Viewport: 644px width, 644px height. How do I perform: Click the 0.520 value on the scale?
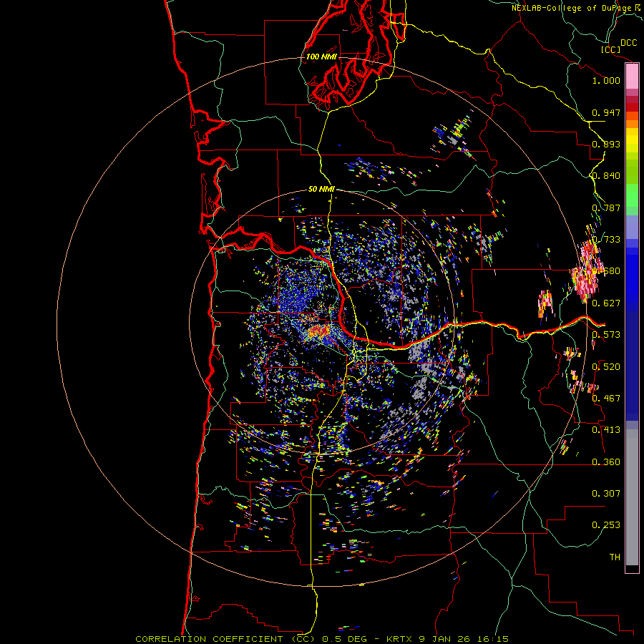click(x=606, y=367)
